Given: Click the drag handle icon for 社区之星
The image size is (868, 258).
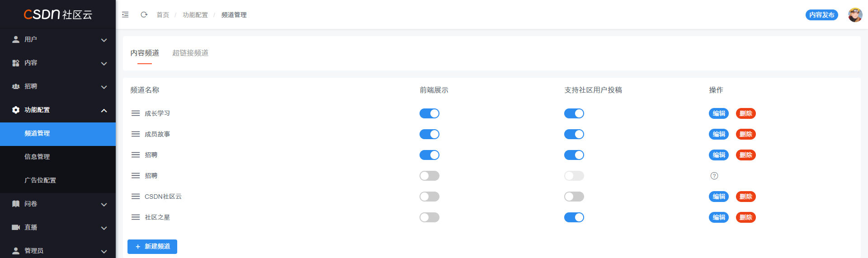Looking at the screenshot, I should point(136,217).
